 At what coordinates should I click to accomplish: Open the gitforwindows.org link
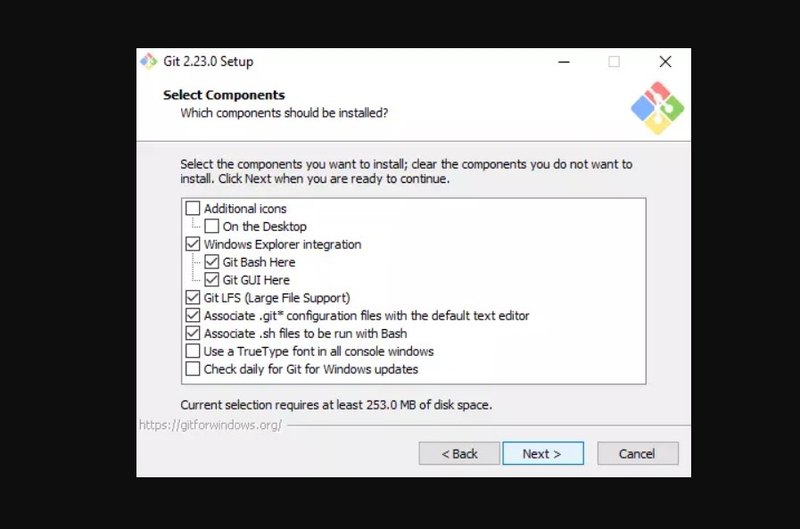coord(210,425)
